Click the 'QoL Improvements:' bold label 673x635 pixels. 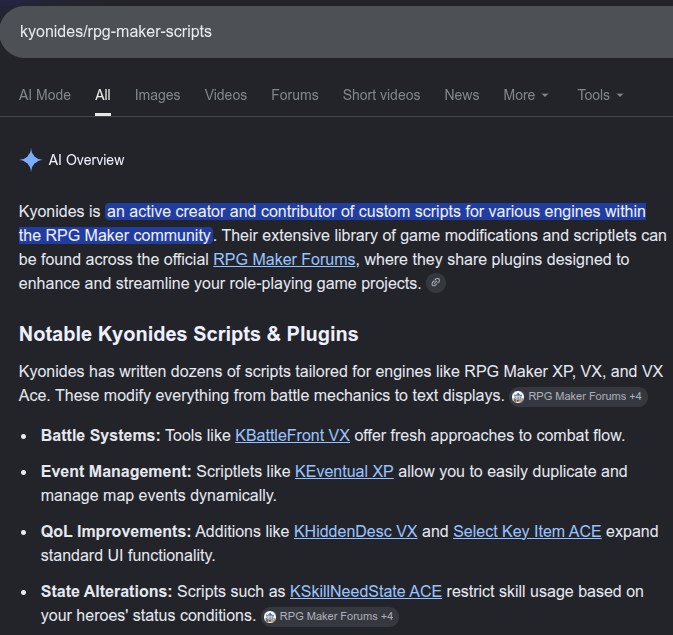(115, 532)
